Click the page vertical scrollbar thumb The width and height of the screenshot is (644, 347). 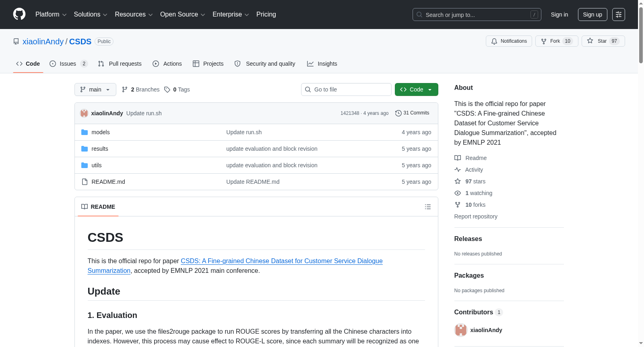tap(641, 35)
